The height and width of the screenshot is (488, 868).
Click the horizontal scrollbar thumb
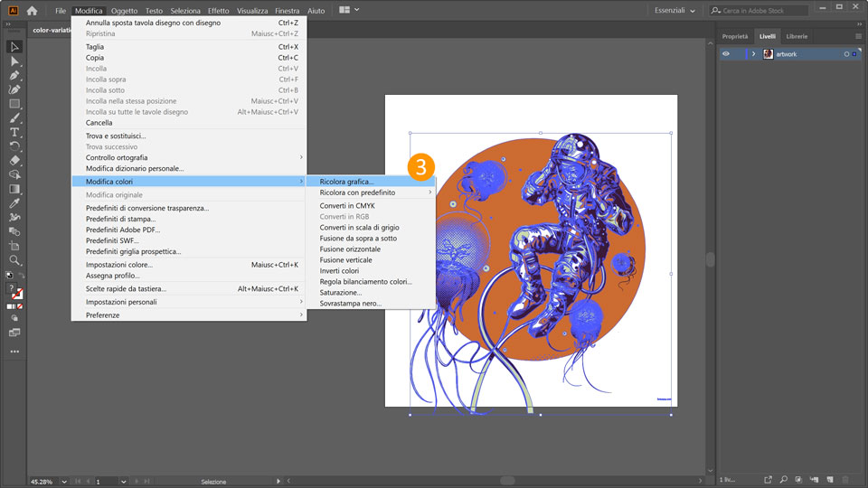click(x=507, y=481)
